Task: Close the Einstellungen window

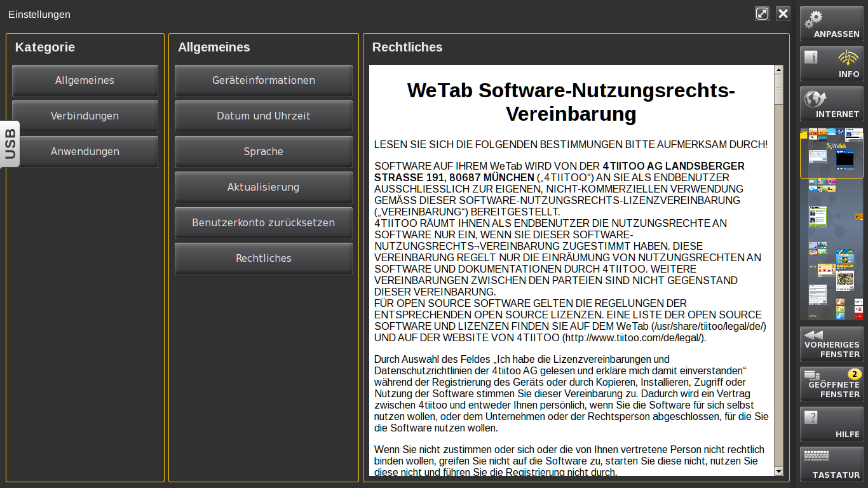Action: click(783, 13)
